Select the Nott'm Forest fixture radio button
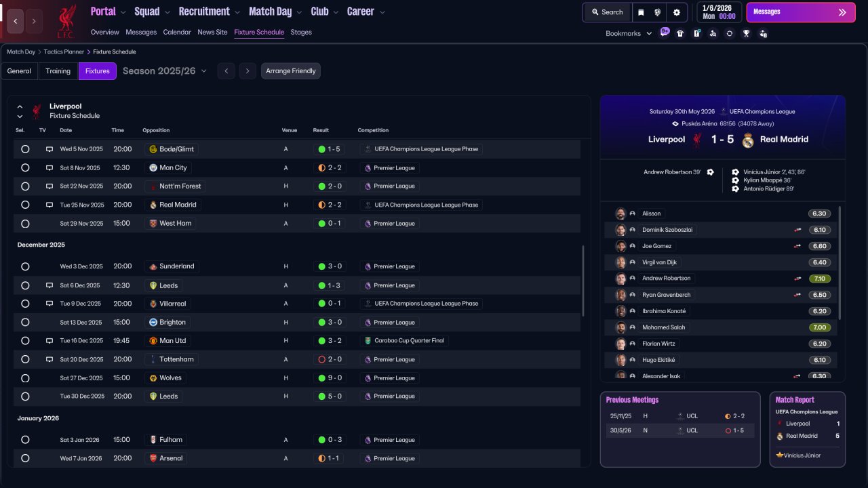This screenshot has height=488, width=868. (x=25, y=186)
